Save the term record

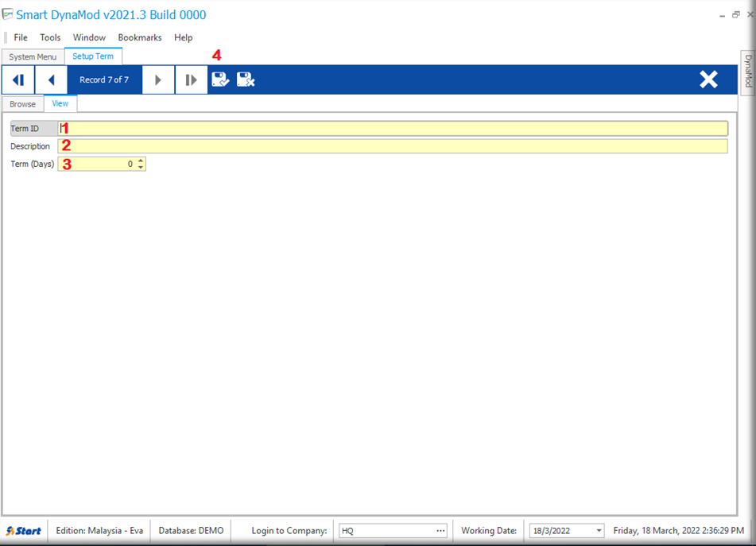(220, 79)
